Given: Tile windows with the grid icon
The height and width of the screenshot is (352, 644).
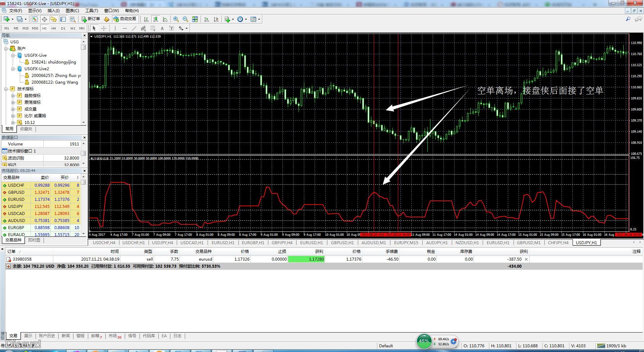Looking at the screenshot, I should point(195,19).
